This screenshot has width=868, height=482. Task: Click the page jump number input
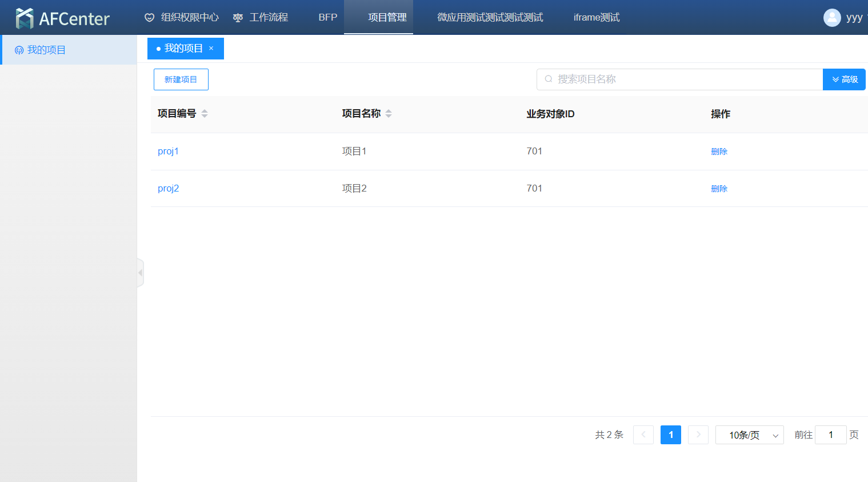point(830,435)
